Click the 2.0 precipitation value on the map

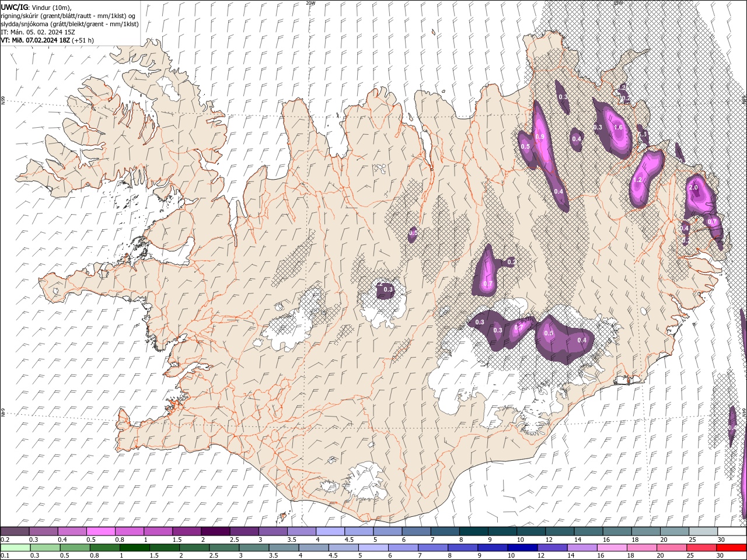(x=693, y=188)
